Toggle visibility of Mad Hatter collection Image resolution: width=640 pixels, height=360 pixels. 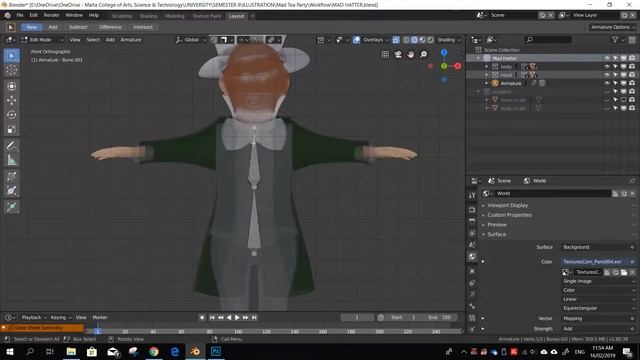point(607,58)
